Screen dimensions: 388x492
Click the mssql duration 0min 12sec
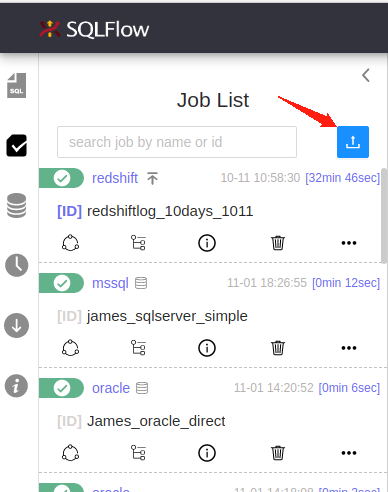point(346,283)
